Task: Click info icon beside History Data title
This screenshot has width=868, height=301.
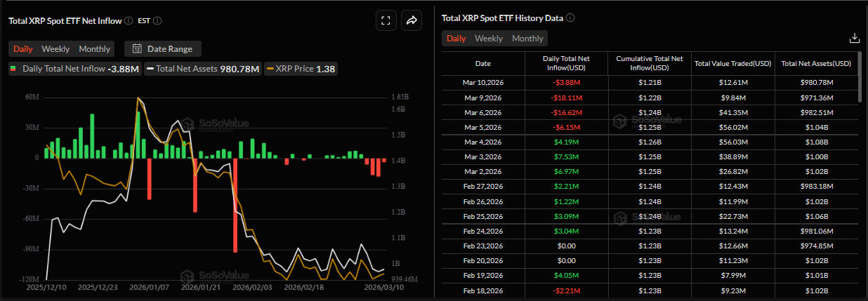Action: pyautogui.click(x=570, y=18)
